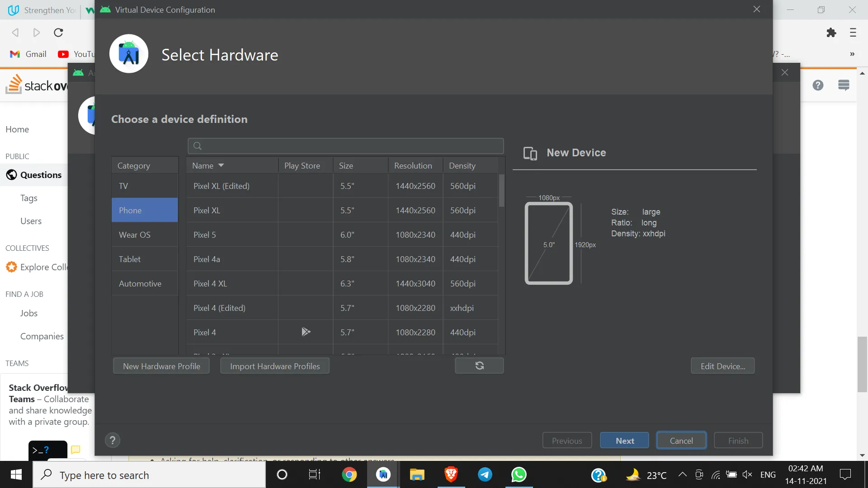The height and width of the screenshot is (488, 868).
Task: Click the search magnifier icon in filter box
Action: click(198, 146)
